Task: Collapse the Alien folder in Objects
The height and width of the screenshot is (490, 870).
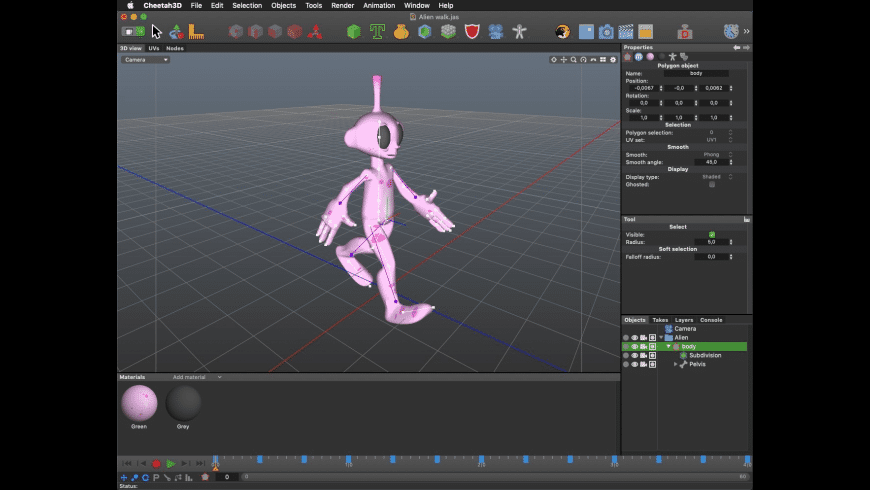Action: point(661,337)
